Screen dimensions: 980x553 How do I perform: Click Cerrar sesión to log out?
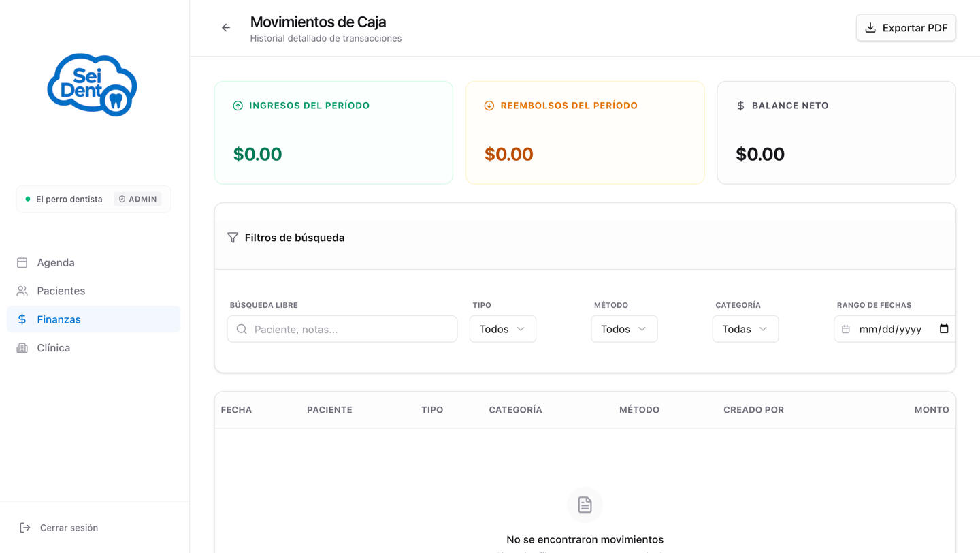68,528
